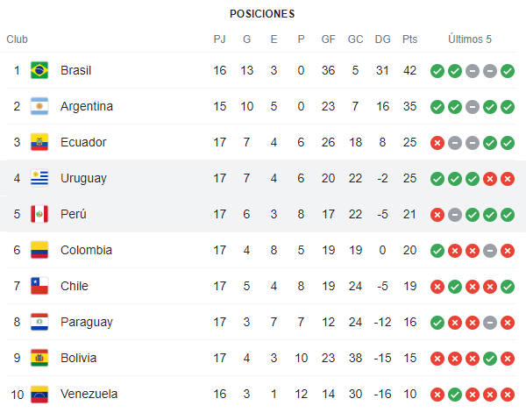Click the Uruguay flag icon
This screenshot has width=526, height=420.
tap(39, 178)
